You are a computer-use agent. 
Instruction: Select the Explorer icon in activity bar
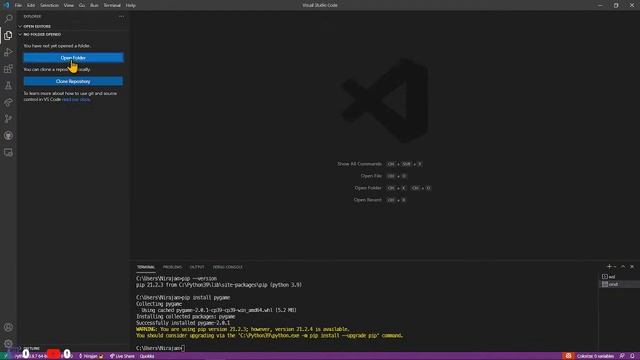(8, 36)
